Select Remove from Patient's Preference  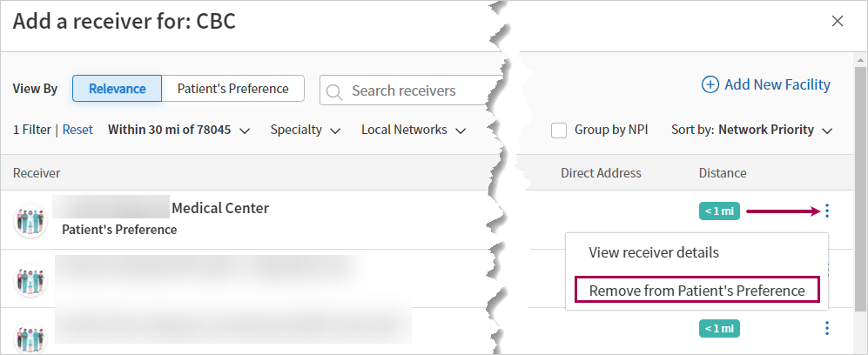pyautogui.click(x=697, y=291)
